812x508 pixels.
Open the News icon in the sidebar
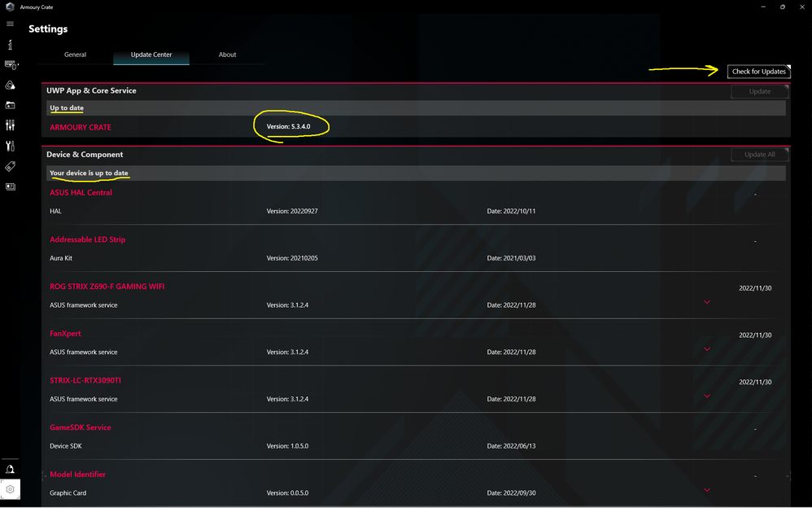pos(10,186)
